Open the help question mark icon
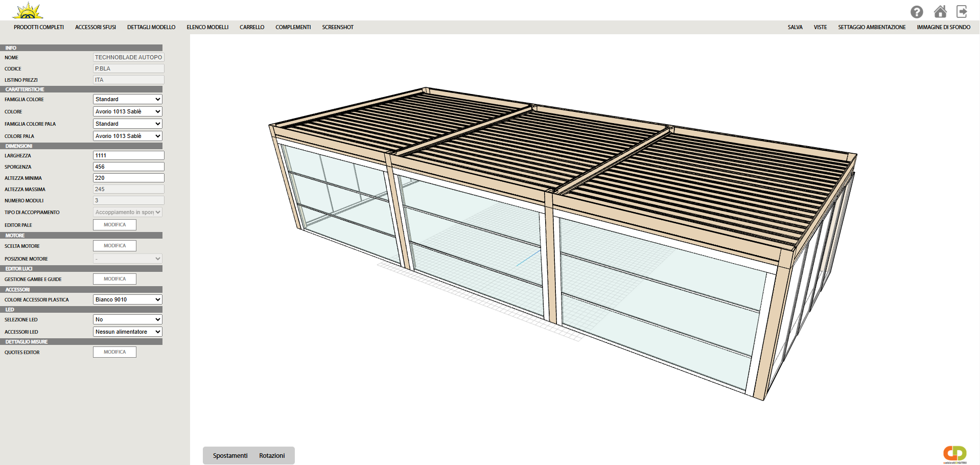The height and width of the screenshot is (465, 980). 917,12
